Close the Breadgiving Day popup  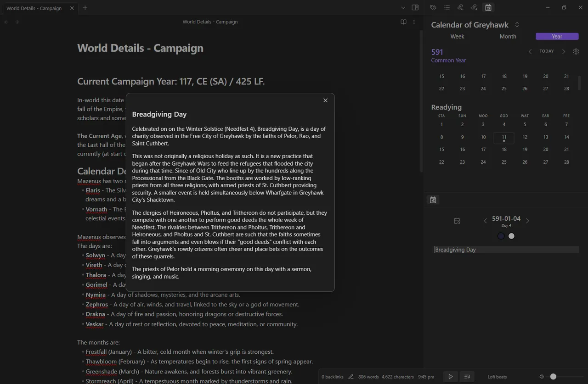pos(325,100)
